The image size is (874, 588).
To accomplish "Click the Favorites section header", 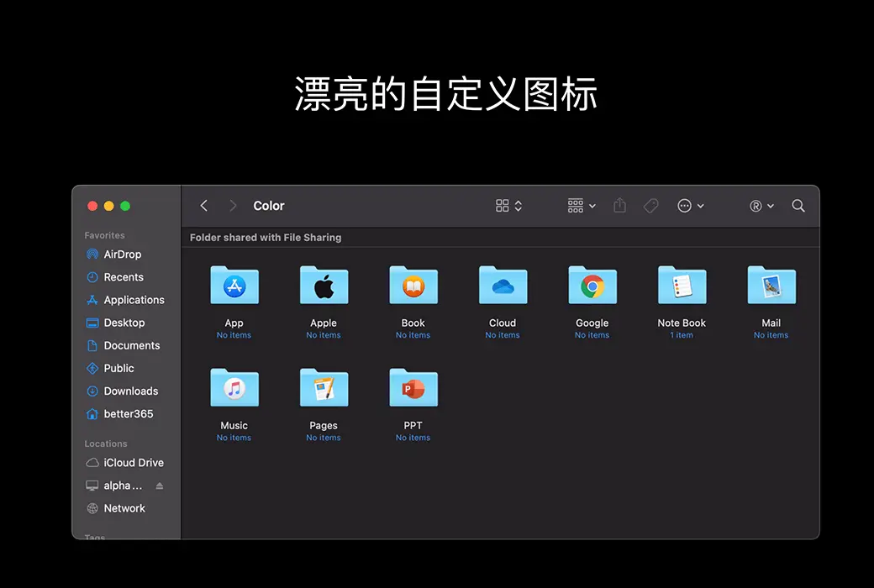I will click(x=105, y=235).
